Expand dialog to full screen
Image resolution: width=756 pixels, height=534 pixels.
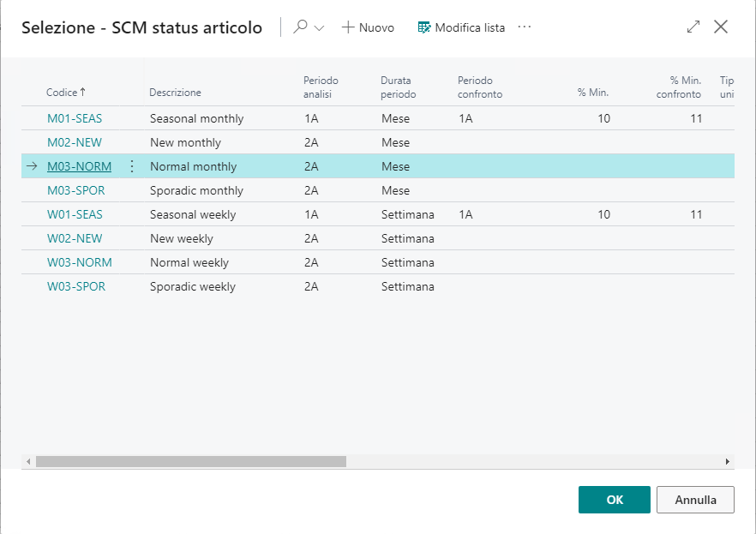coord(693,27)
